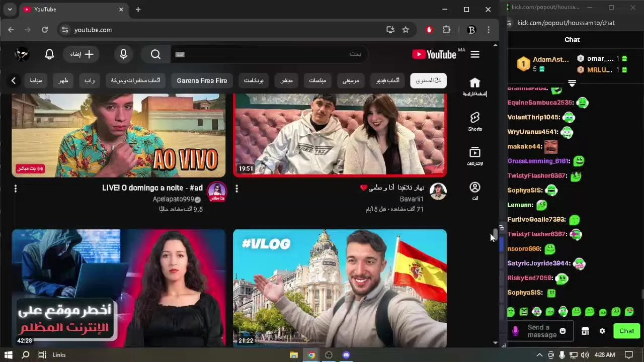Screen dimensions: 644x362
Task: Open the Bavarii1 channel link
Action: pos(412,199)
